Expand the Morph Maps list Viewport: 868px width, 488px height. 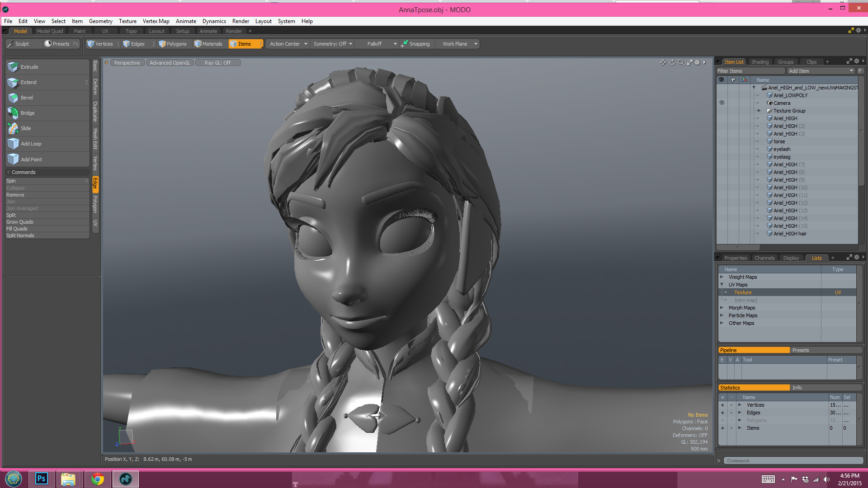722,308
